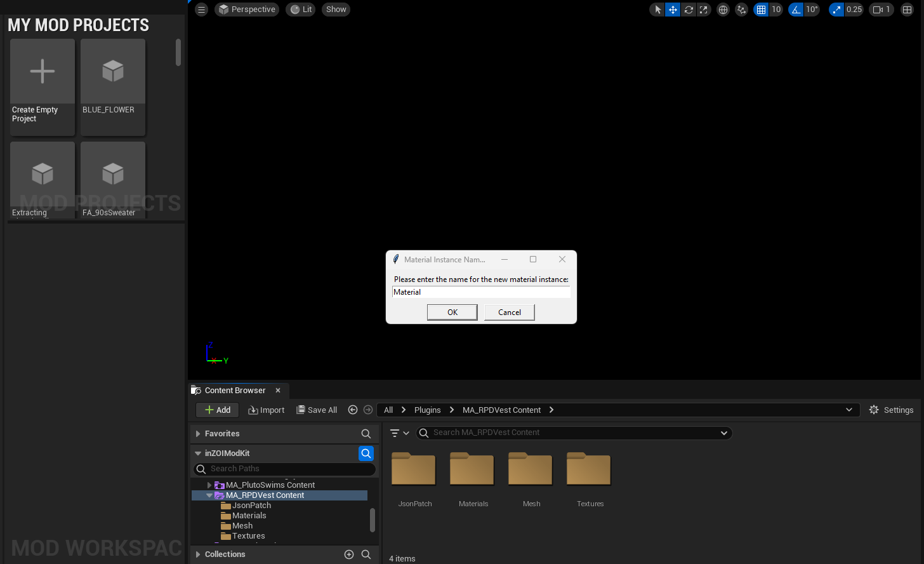This screenshot has width=924, height=564.
Task: Select Materials in the folder tree
Action: (x=249, y=516)
